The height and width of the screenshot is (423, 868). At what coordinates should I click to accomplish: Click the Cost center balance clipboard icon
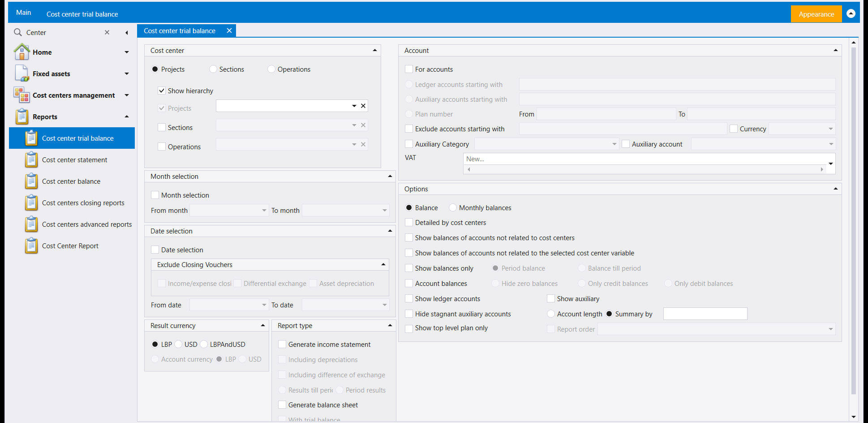tap(31, 181)
